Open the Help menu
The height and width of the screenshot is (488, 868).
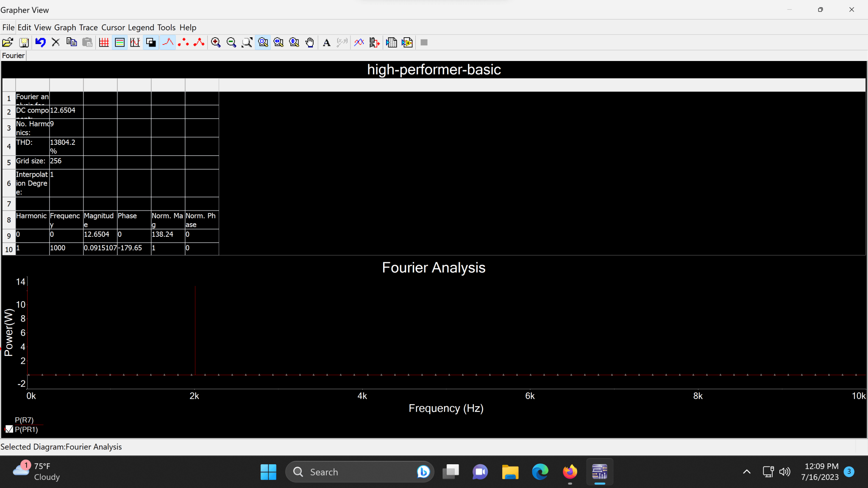point(188,28)
